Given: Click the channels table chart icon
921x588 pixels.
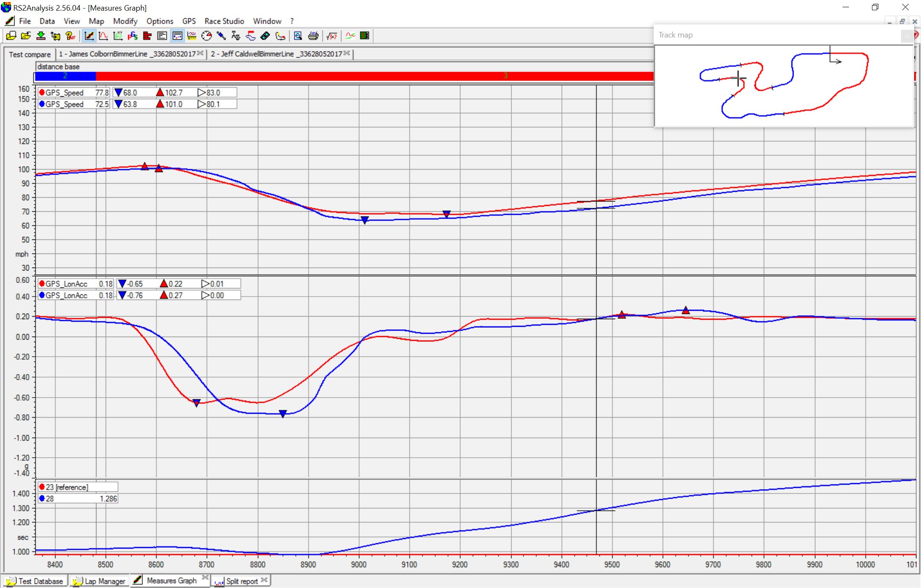Looking at the screenshot, I should 192,36.
